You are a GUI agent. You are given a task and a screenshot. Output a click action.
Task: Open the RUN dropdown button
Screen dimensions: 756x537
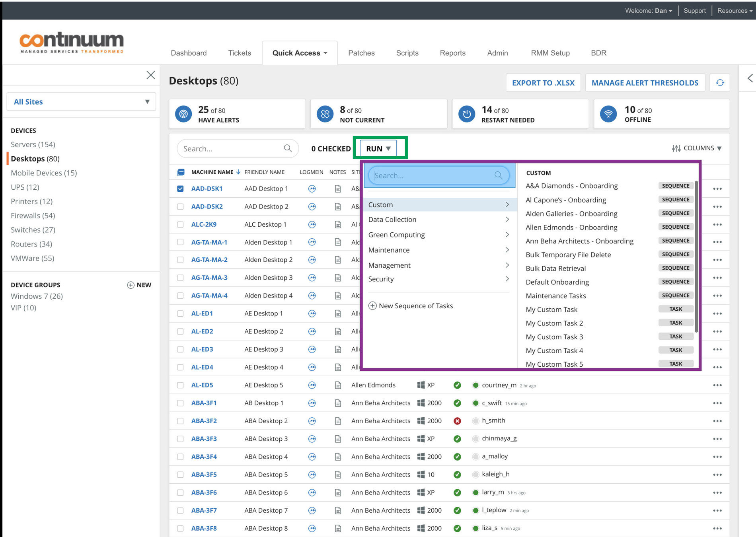378,148
